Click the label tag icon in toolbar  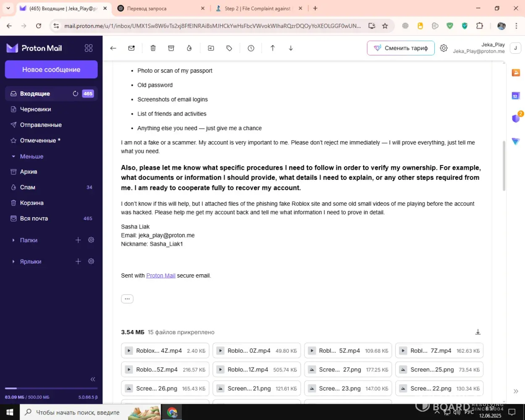coord(229,48)
